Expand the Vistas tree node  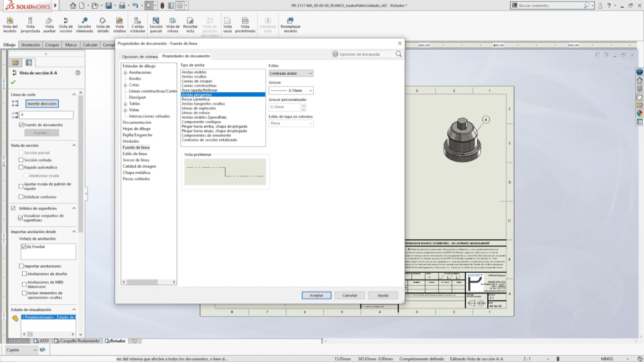pyautogui.click(x=125, y=110)
